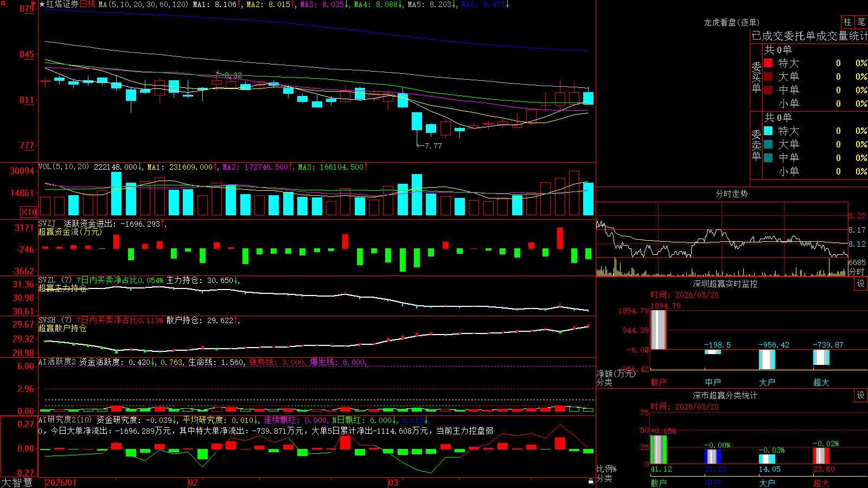Click the star icon before 红塔证券
Viewport: 868px width, 488px height.
42,4
